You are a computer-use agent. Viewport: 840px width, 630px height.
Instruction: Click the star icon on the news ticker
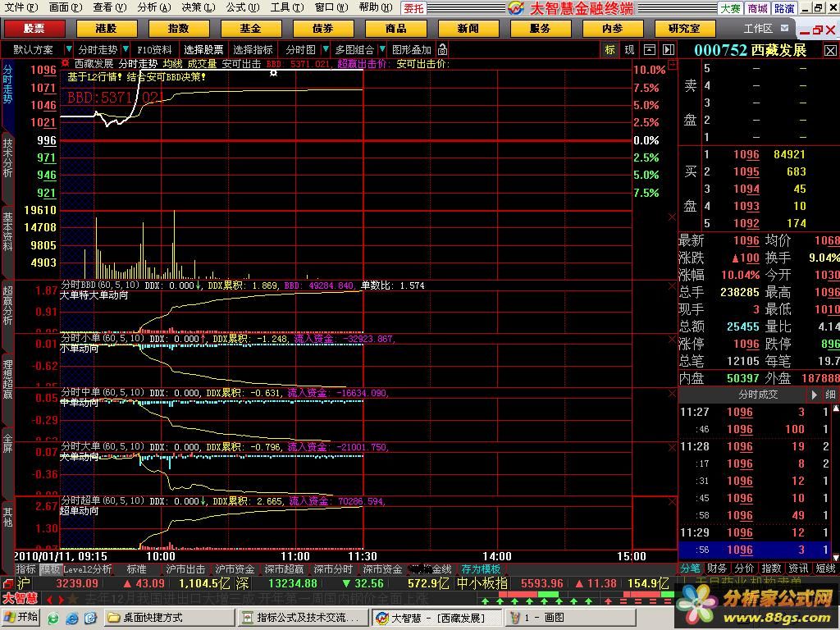click(73, 598)
